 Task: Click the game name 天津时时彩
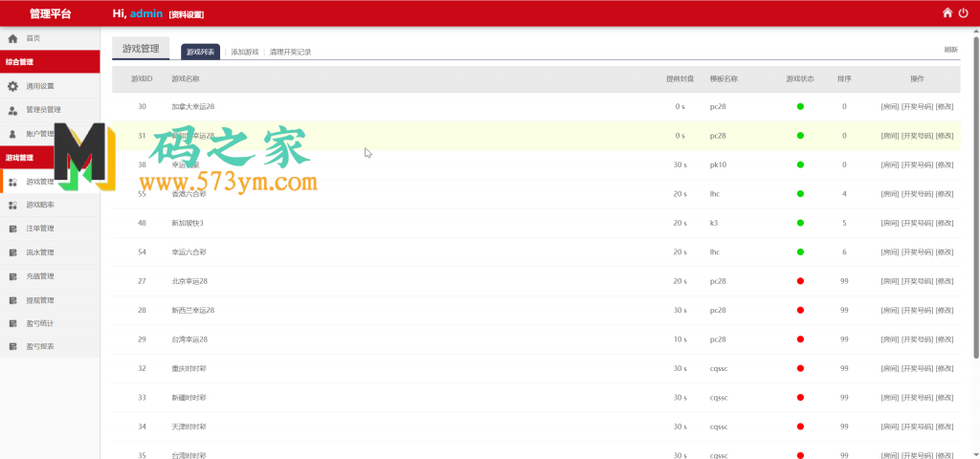click(189, 426)
